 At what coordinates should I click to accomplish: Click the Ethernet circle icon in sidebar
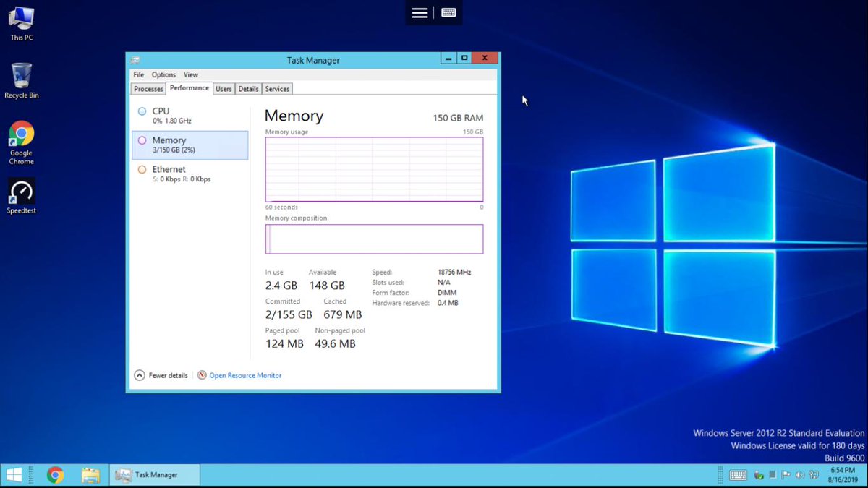click(142, 169)
